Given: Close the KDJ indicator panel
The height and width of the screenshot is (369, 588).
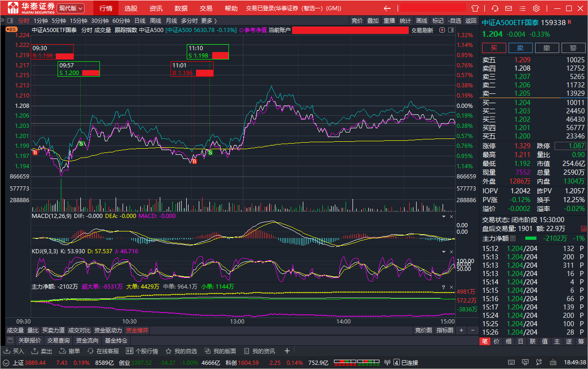Looking at the screenshot, I should click(x=451, y=251).
